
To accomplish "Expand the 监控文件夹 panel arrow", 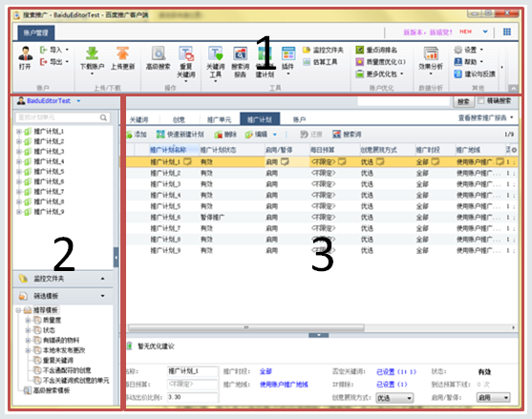I will (103, 279).
